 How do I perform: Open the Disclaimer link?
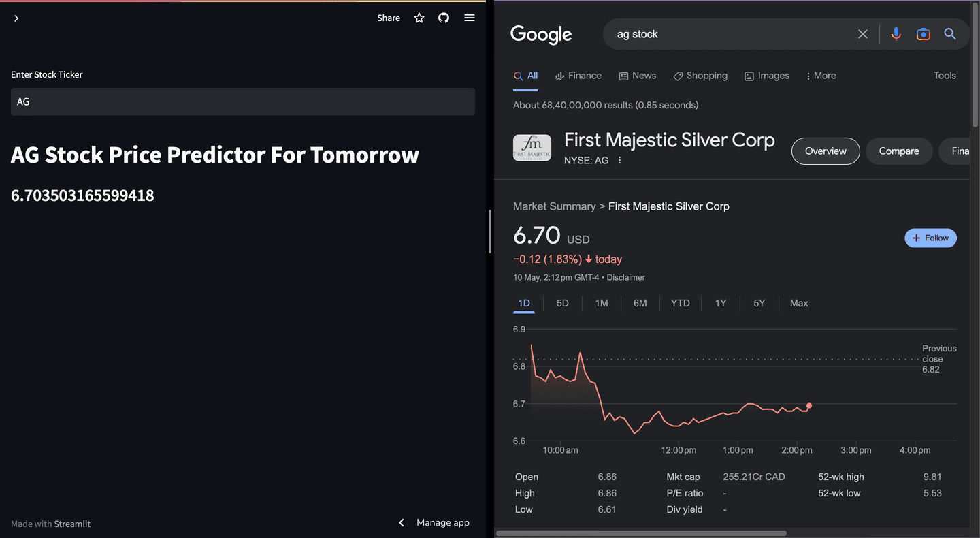pyautogui.click(x=625, y=278)
